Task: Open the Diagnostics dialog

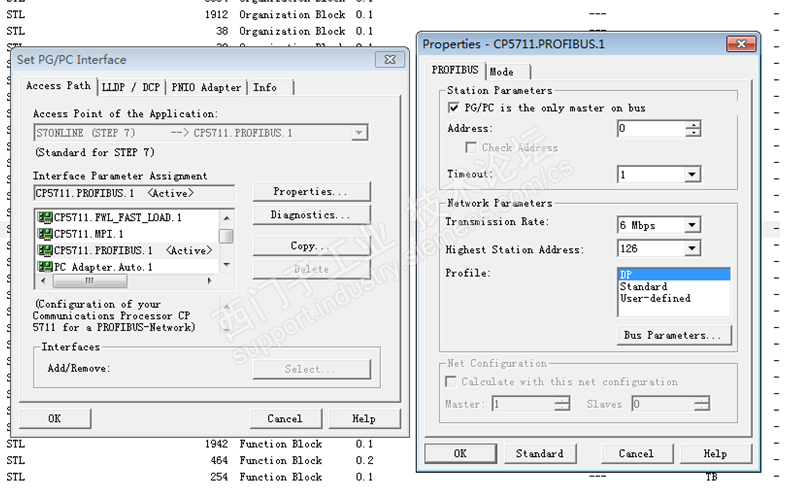Action: 311,215
